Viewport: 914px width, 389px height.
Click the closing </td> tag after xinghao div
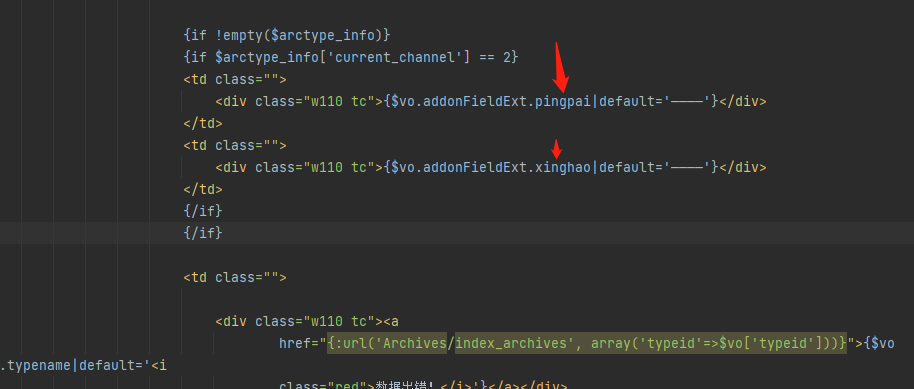pos(203,189)
